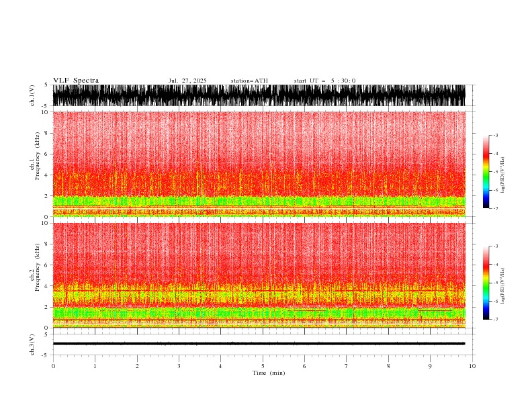
Task: Click the "ch.1(V)" waveform axis label
Action: [32, 95]
